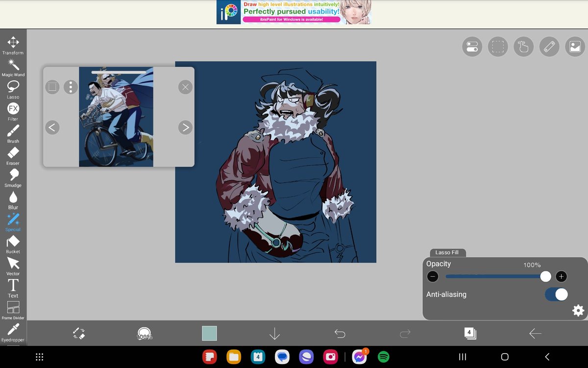Open the red notes app in taskbar
Image resolution: width=588 pixels, height=368 pixels.
pos(210,357)
